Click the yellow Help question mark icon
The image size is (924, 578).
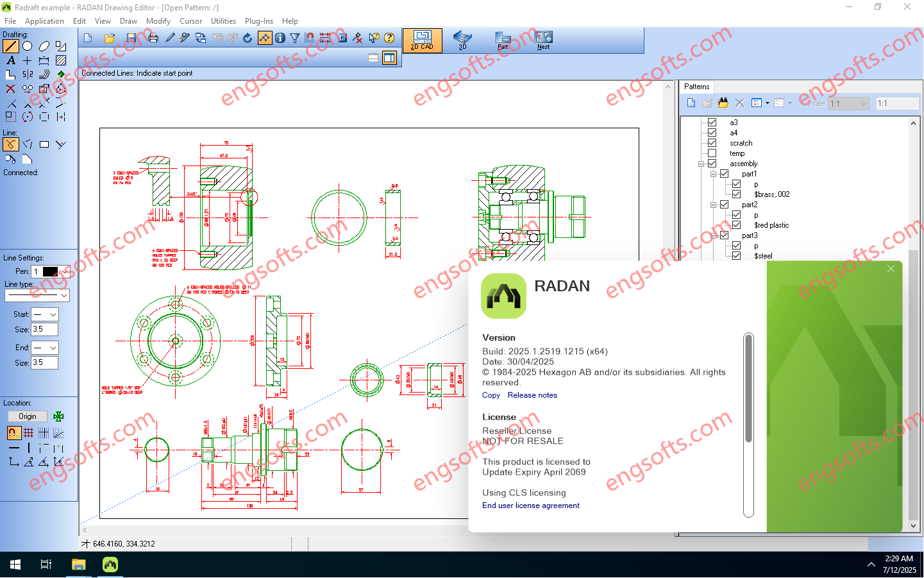click(389, 38)
